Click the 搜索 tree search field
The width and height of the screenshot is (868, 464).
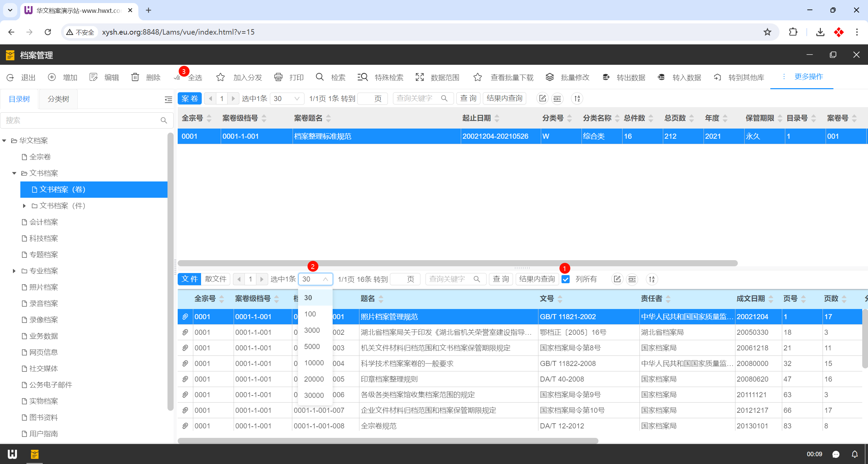tap(81, 120)
